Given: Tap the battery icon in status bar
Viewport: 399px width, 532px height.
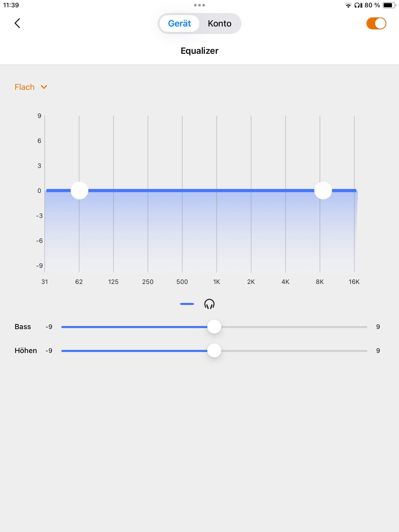Looking at the screenshot, I should pos(389,5).
